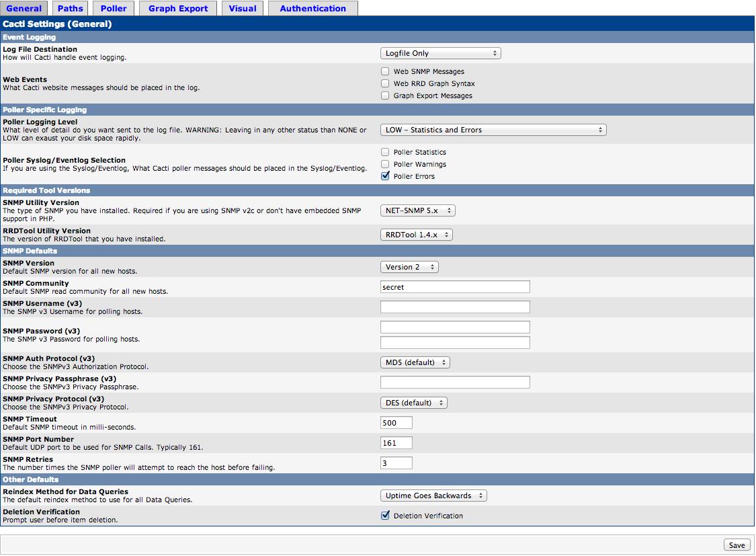Click the SNMP Privacy Protocol (v3) label

coord(53,399)
